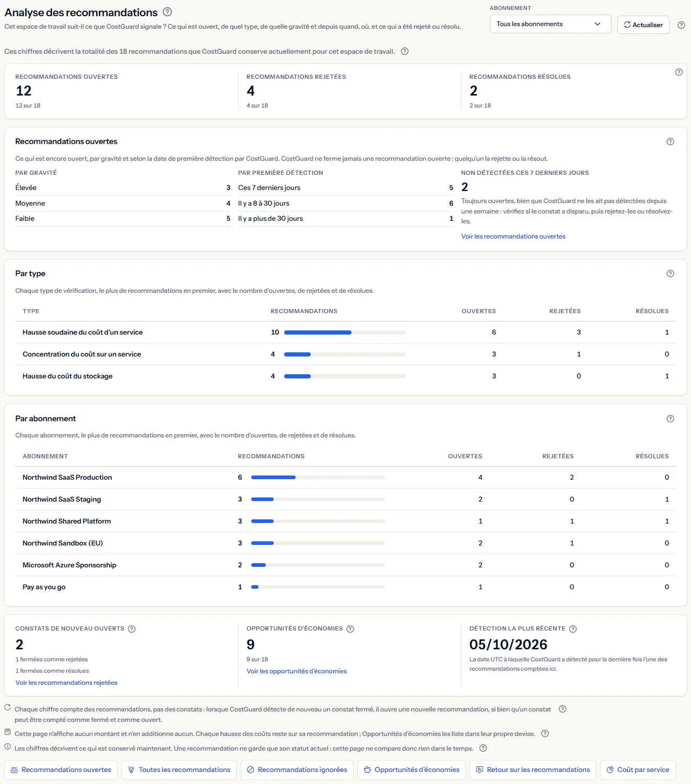Click the info icon before Les chiffres décrivent note
The height and width of the screenshot is (784, 691).
(x=7, y=747)
